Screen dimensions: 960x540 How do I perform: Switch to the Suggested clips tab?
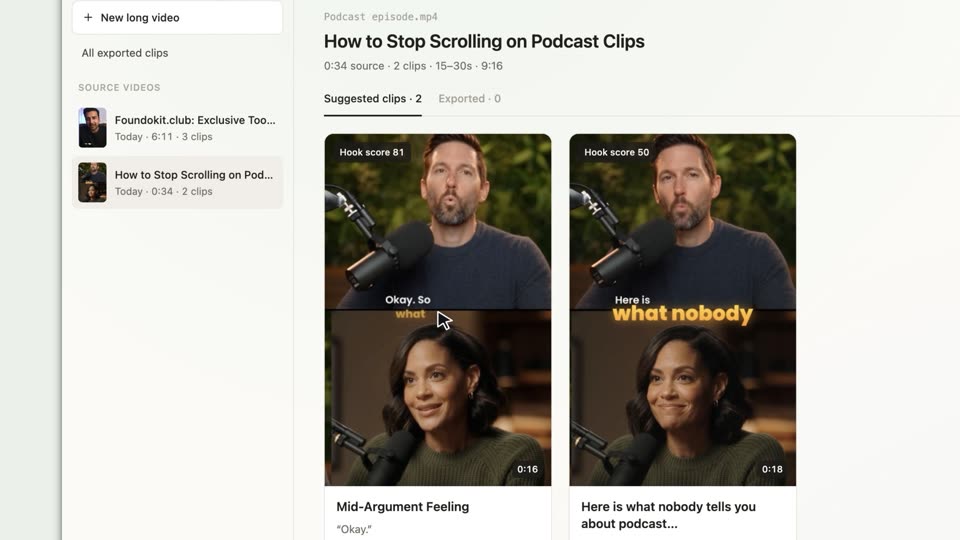click(372, 99)
